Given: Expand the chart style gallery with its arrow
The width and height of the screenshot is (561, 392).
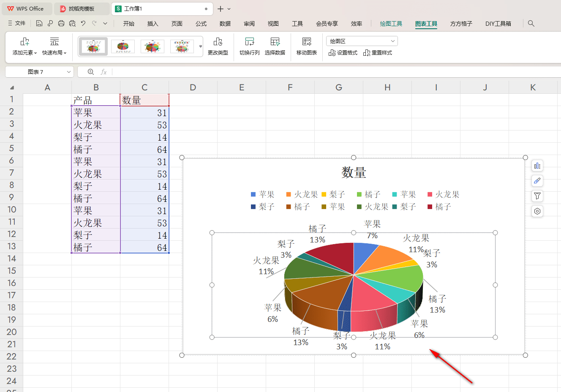Looking at the screenshot, I should pos(200,46).
